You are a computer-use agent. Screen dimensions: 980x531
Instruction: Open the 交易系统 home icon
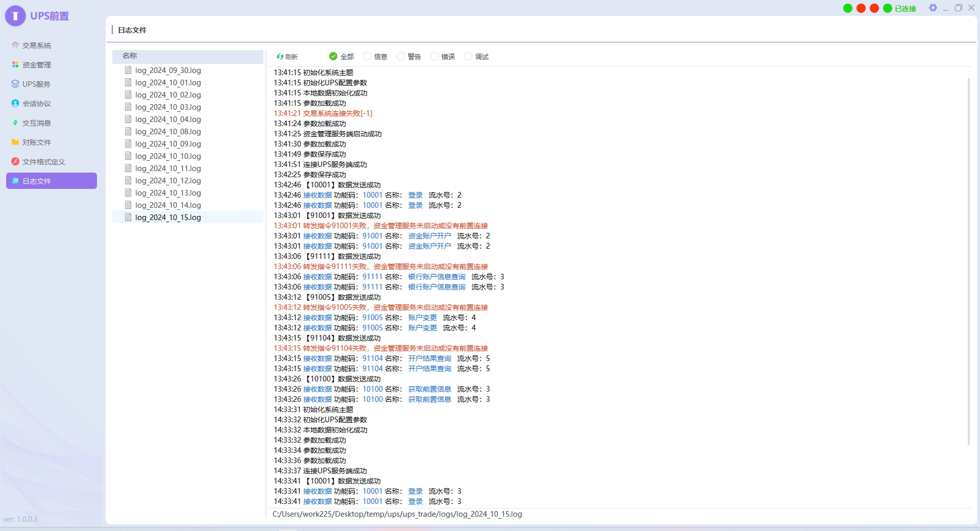pyautogui.click(x=15, y=45)
